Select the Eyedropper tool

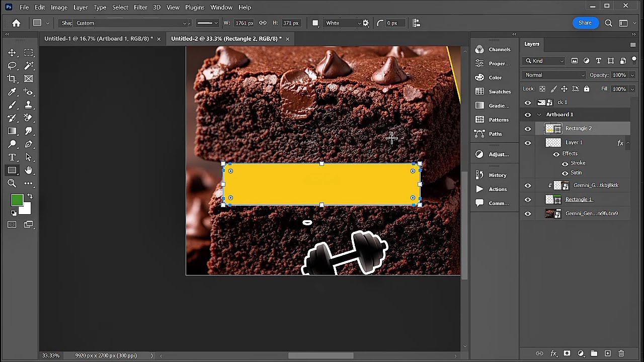click(12, 92)
